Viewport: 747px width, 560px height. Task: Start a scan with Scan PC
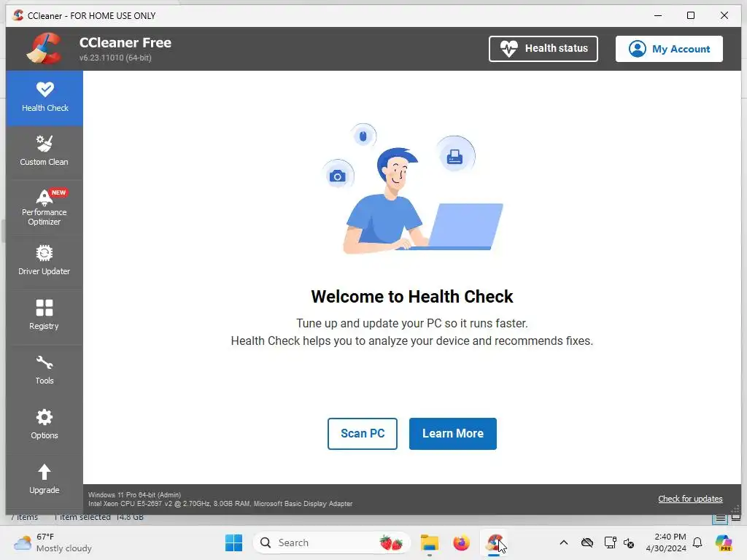(x=362, y=434)
